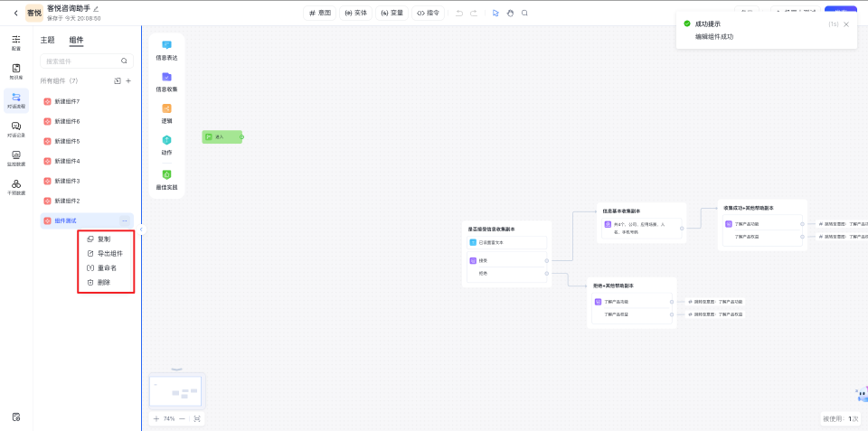Click the 搜索组件 search field
This screenshot has width=868, height=431.
81,61
